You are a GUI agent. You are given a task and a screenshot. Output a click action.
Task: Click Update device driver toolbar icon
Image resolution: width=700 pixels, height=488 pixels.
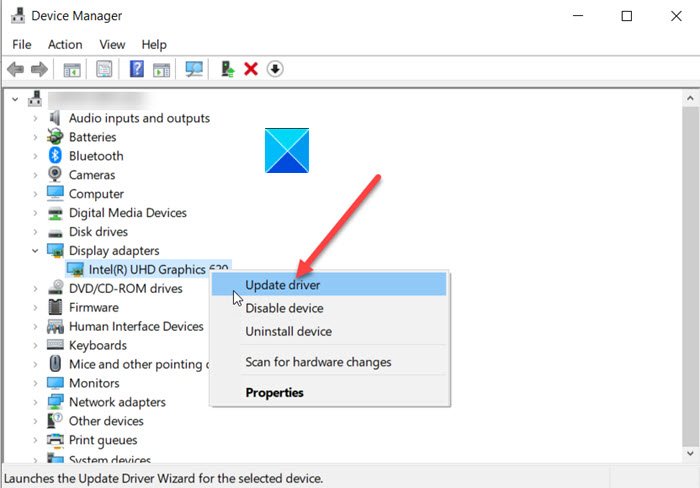coord(228,69)
